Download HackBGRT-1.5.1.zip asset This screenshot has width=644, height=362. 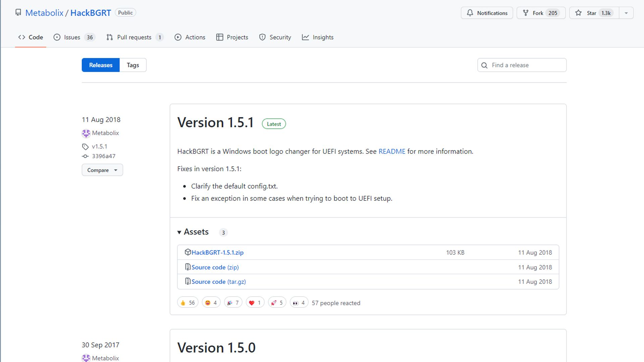217,252
